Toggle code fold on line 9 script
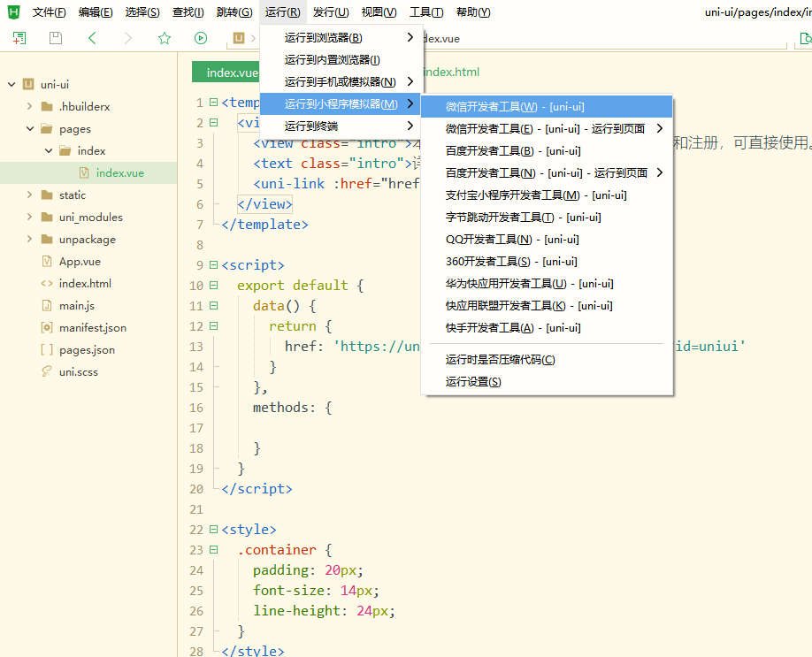Viewport: 812px width, 657px height. coord(213,264)
